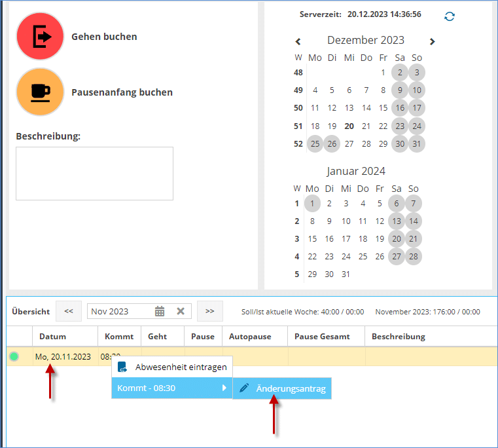Select December 25 holiday in calendar
The image size is (498, 448).
click(315, 143)
